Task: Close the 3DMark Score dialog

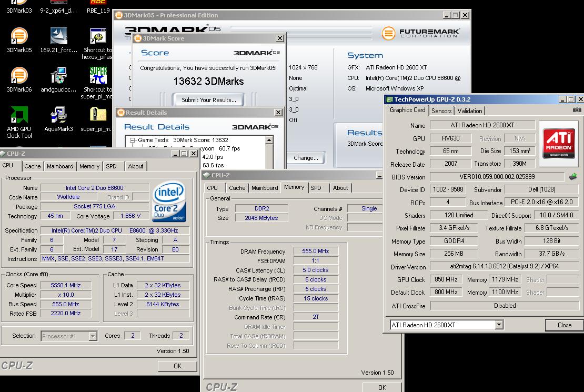Action: click(279, 38)
